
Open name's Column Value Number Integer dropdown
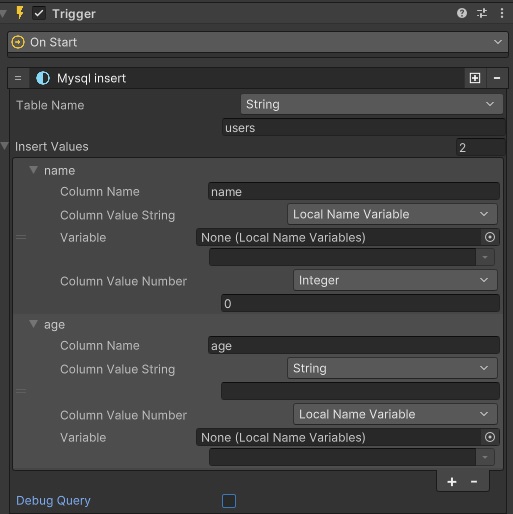click(395, 280)
